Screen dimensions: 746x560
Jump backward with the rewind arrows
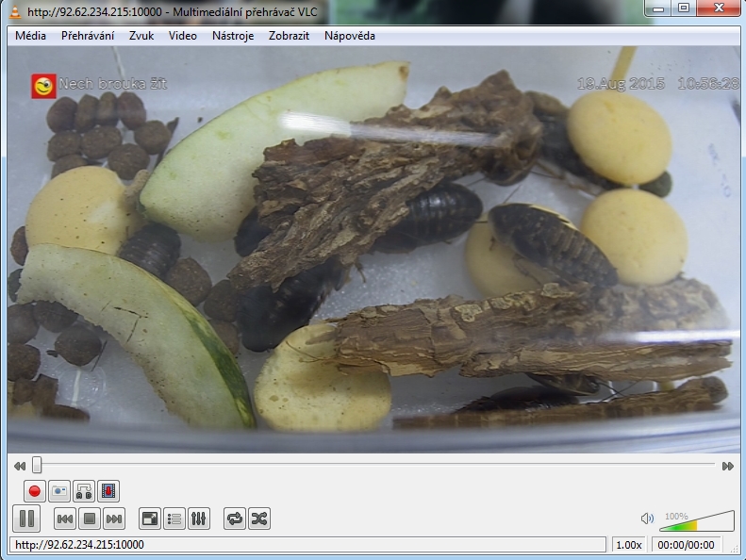pyautogui.click(x=20, y=466)
